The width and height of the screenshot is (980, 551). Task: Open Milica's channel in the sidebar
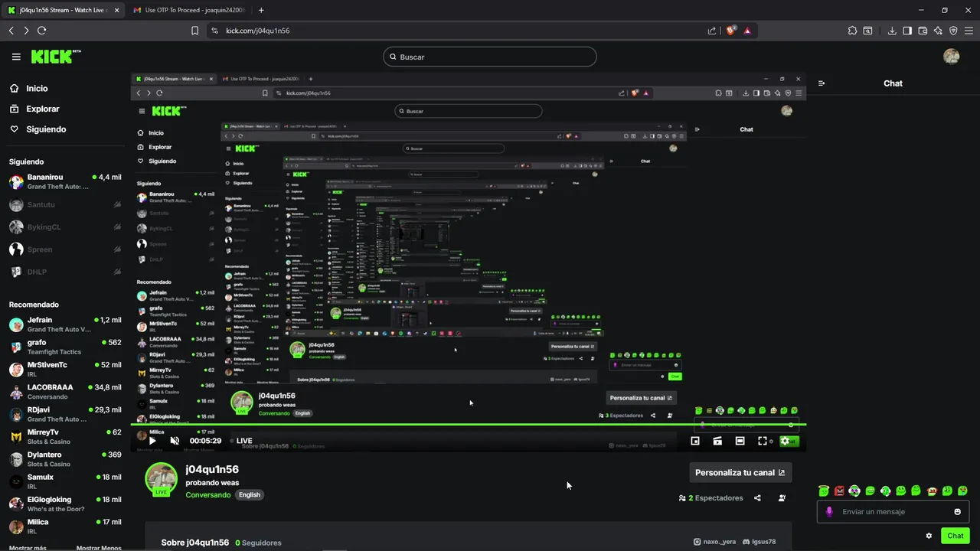pyautogui.click(x=65, y=527)
